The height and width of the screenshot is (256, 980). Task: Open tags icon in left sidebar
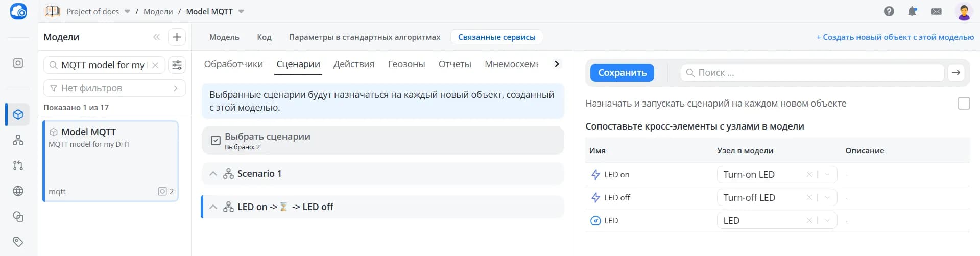tap(18, 241)
